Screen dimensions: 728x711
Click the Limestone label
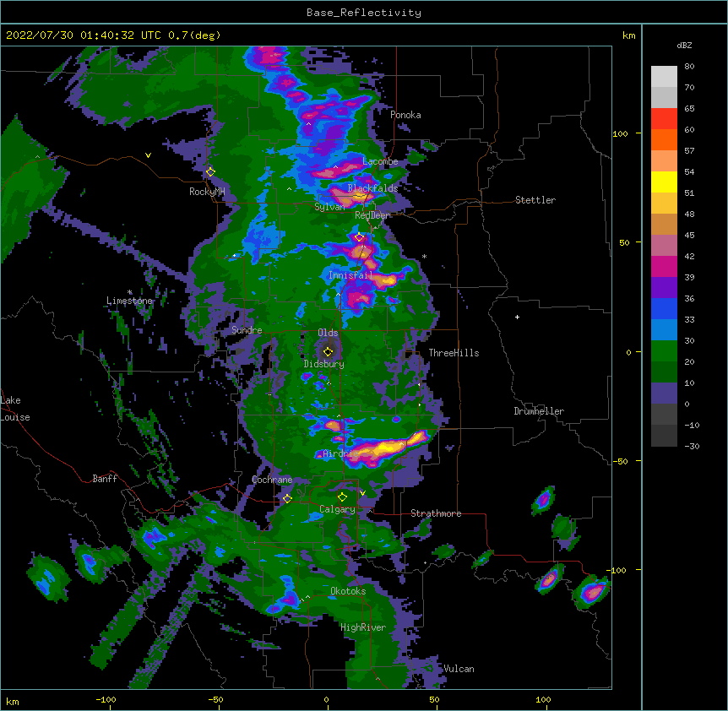[x=129, y=301]
